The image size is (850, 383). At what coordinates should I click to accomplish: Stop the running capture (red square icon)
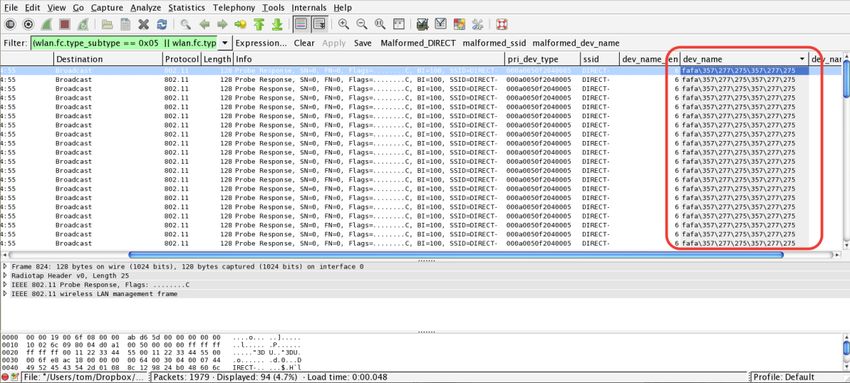point(65,24)
